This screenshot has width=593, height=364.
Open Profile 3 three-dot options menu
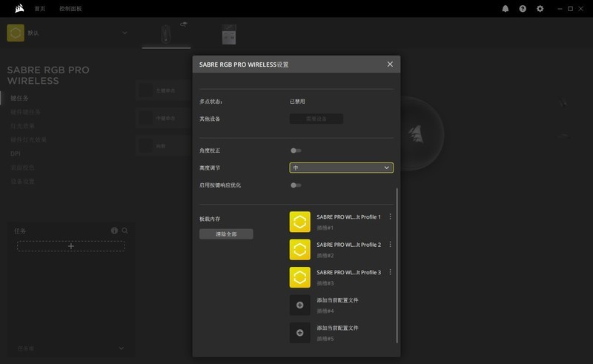coord(391,272)
